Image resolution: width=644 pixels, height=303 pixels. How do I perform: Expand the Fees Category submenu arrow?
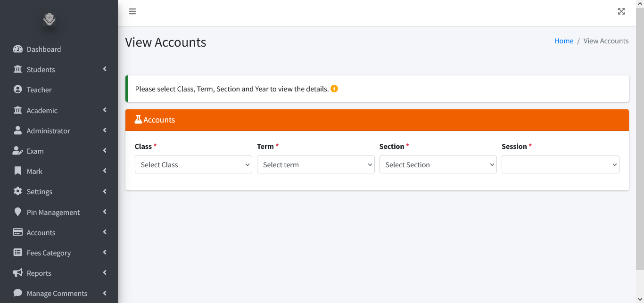[105, 253]
